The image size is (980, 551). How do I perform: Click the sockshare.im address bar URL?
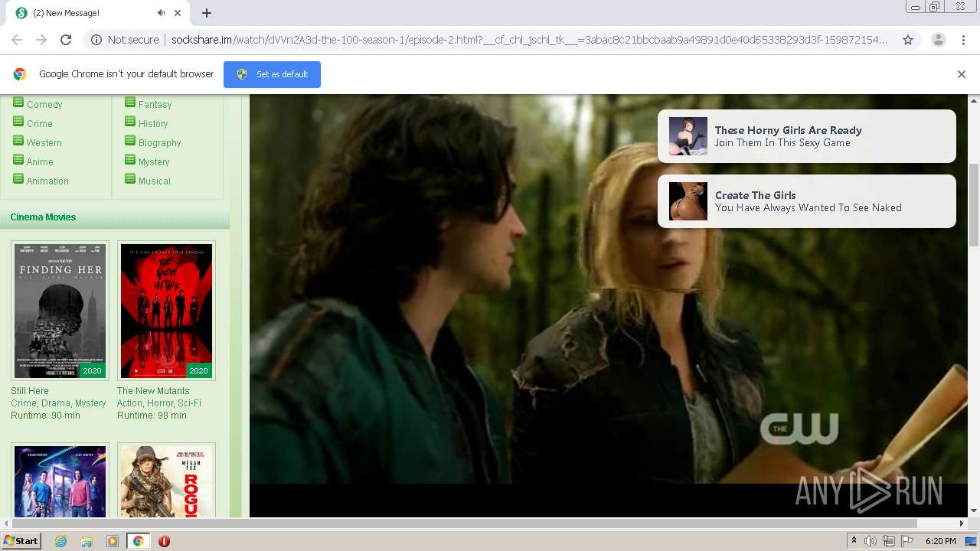(528, 40)
